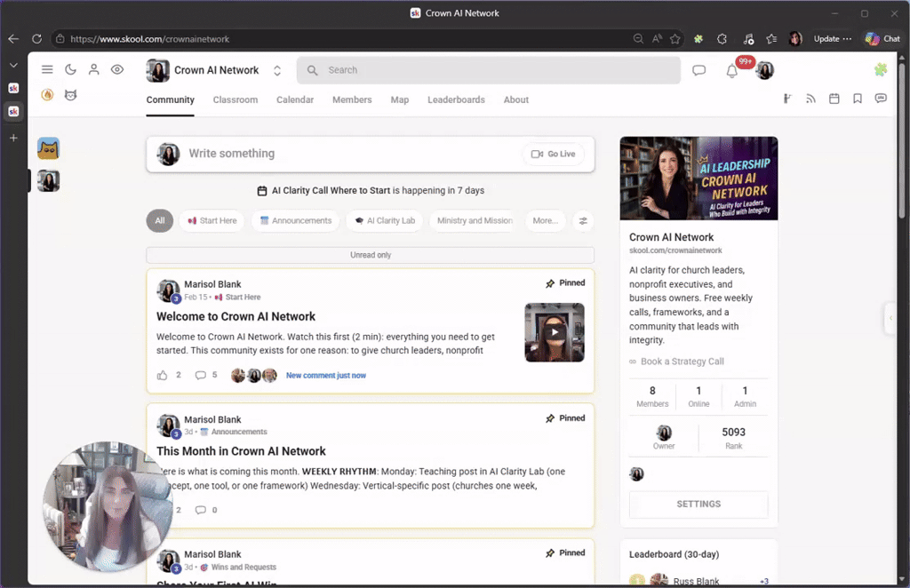Play the Welcome post video thumbnail

coord(555,332)
